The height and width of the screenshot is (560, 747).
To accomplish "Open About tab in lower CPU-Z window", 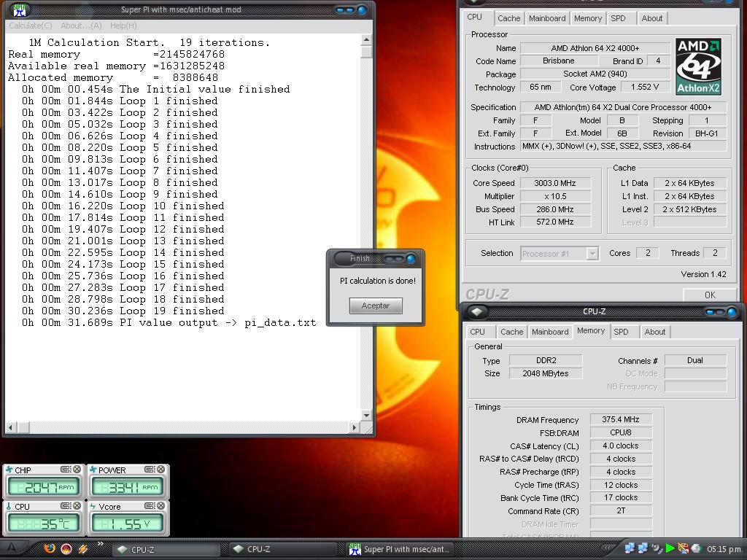I will pos(654,332).
